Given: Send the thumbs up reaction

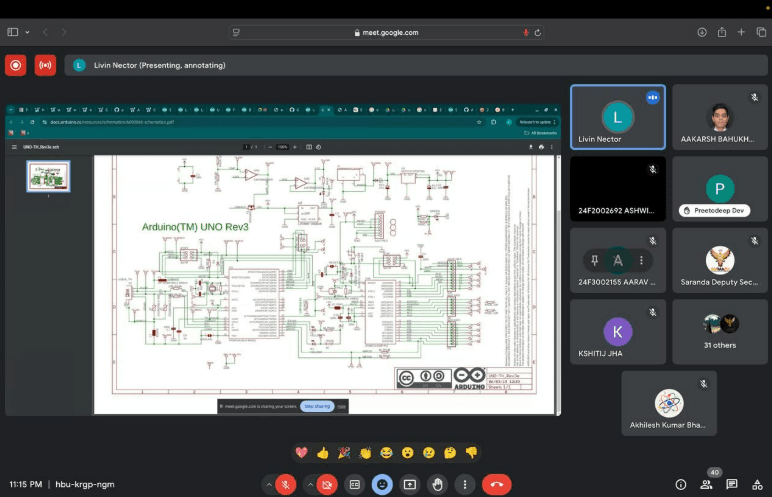Looking at the screenshot, I should point(322,452).
